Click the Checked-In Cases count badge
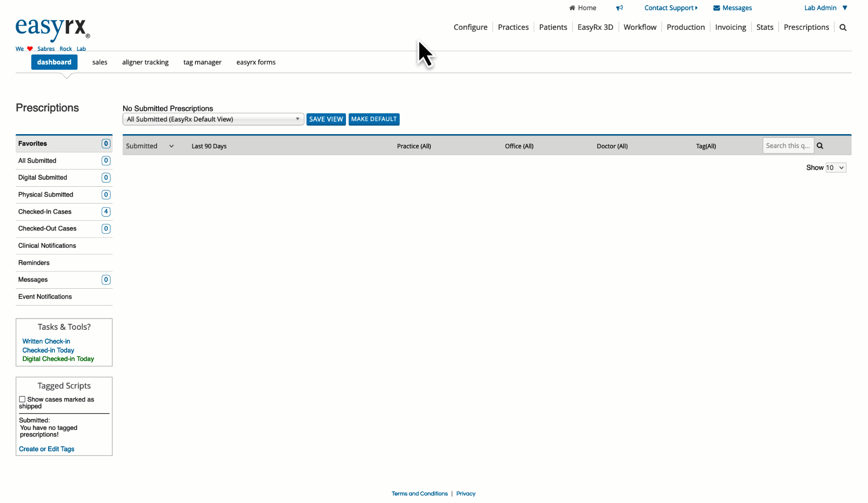 click(106, 211)
